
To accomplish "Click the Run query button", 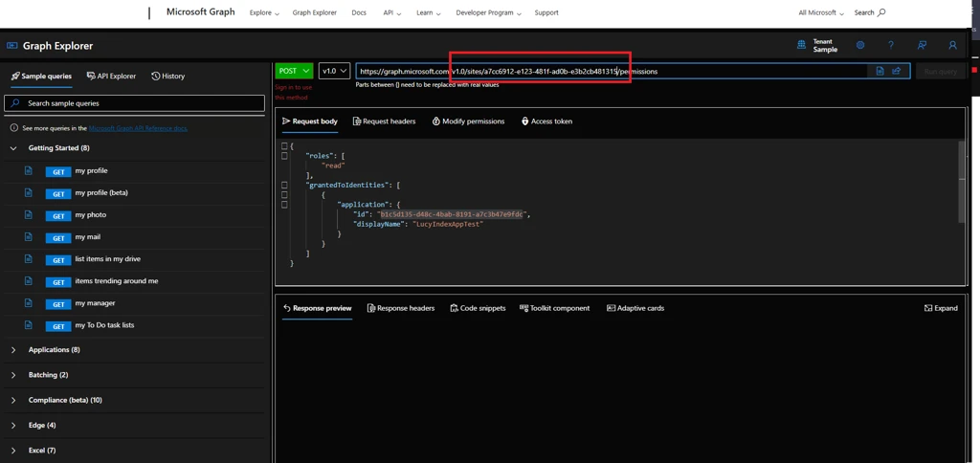I will [x=941, y=71].
